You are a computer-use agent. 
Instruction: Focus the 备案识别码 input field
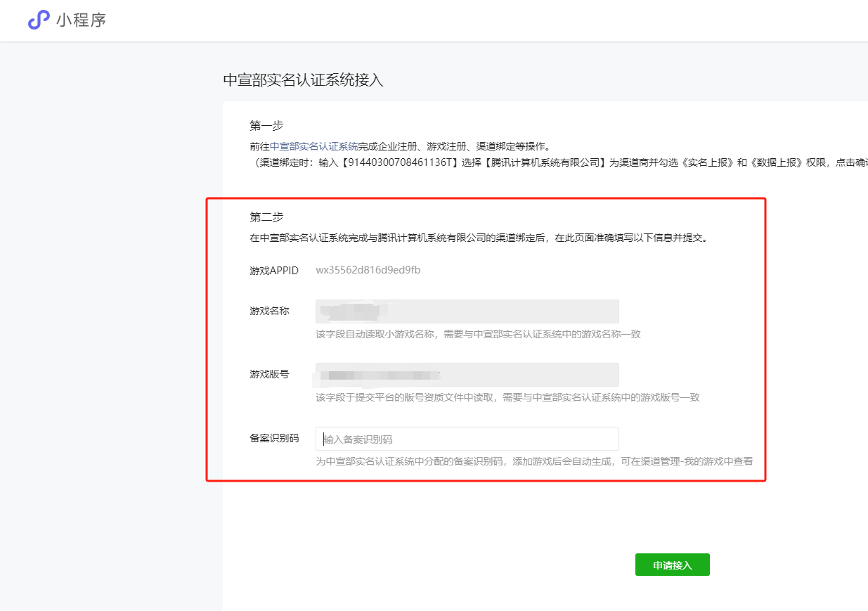click(467, 439)
